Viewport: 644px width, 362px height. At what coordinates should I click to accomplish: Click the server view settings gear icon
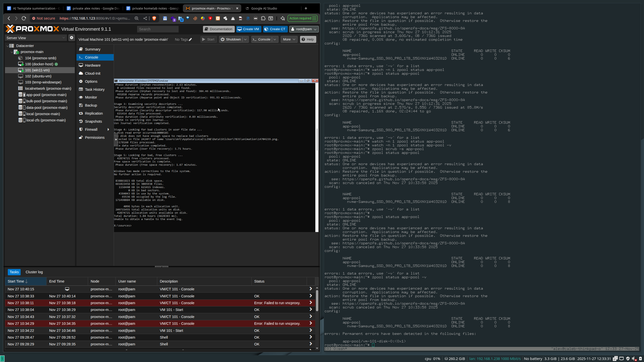pyautogui.click(x=72, y=38)
